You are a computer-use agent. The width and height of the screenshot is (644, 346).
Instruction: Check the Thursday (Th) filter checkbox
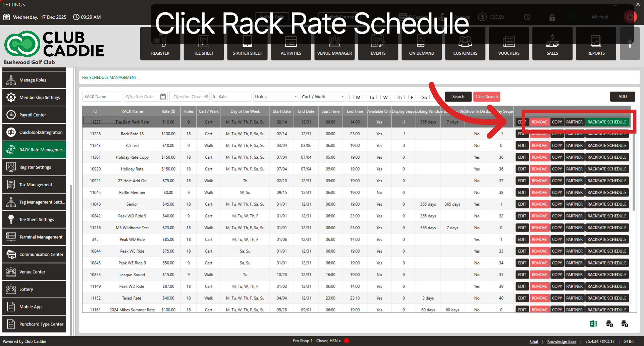(x=392, y=97)
